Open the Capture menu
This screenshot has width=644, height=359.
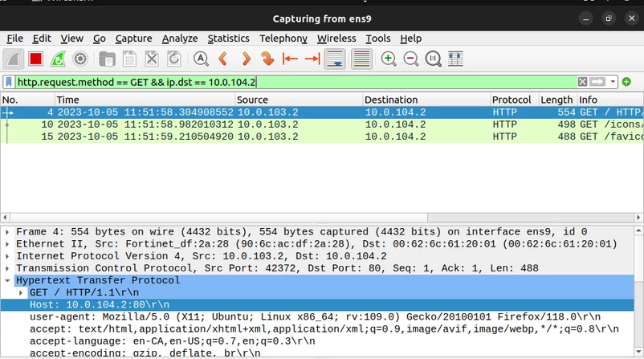(x=133, y=39)
